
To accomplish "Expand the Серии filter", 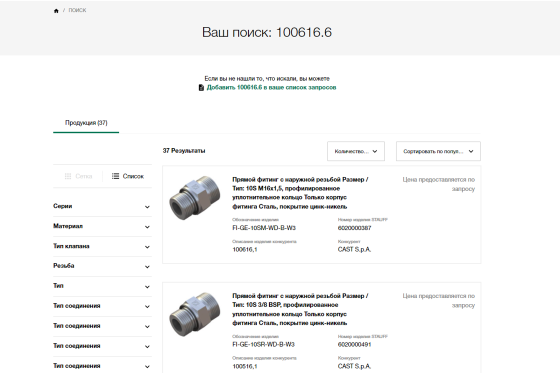I will [x=102, y=207].
